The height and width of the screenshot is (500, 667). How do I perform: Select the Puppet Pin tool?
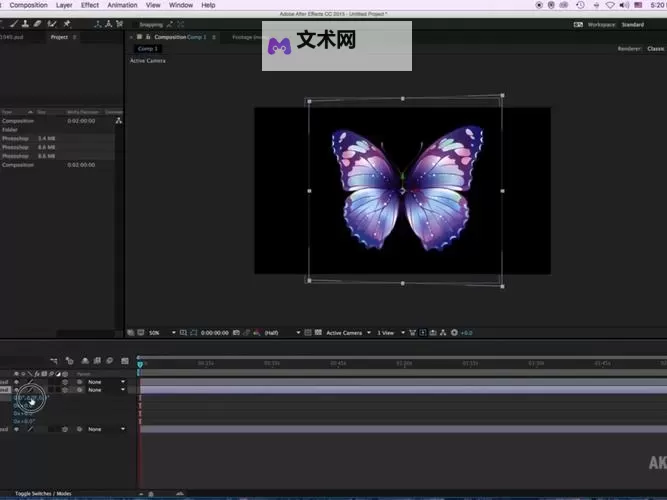tap(67, 24)
